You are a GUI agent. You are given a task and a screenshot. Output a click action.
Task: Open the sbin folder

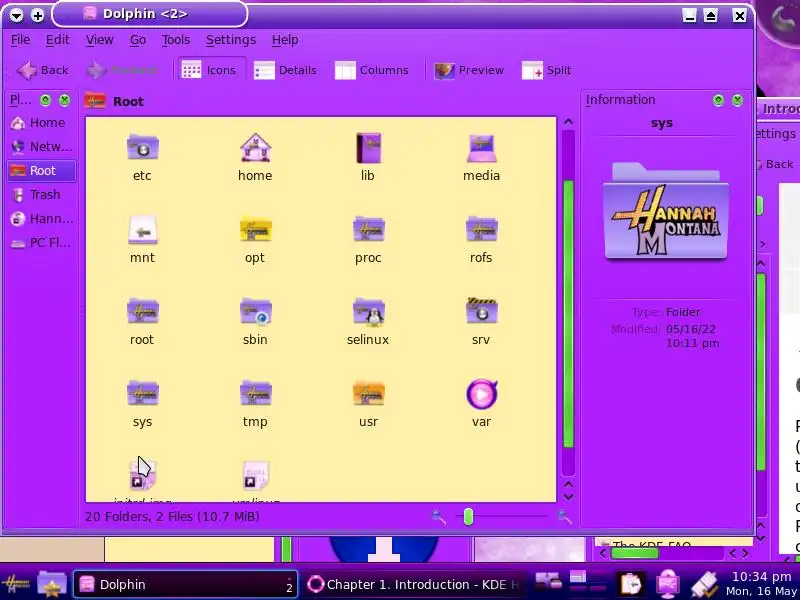coord(255,312)
